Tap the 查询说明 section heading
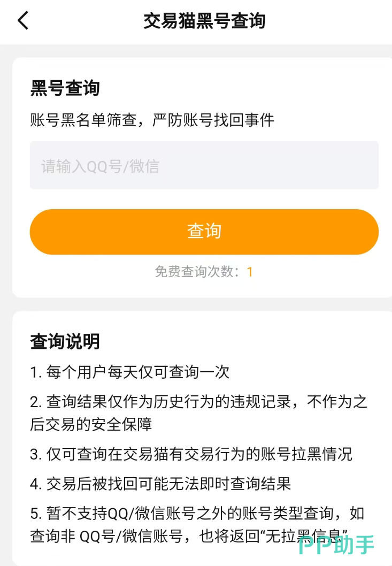The image size is (392, 566). coord(65,341)
